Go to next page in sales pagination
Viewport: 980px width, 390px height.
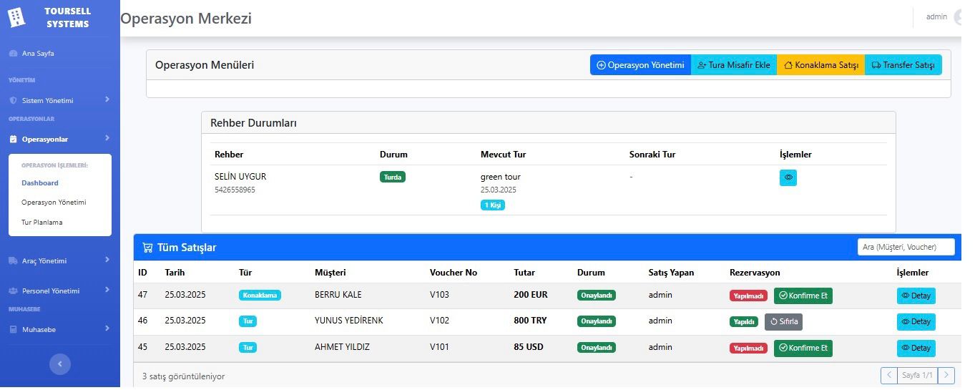tap(946, 375)
